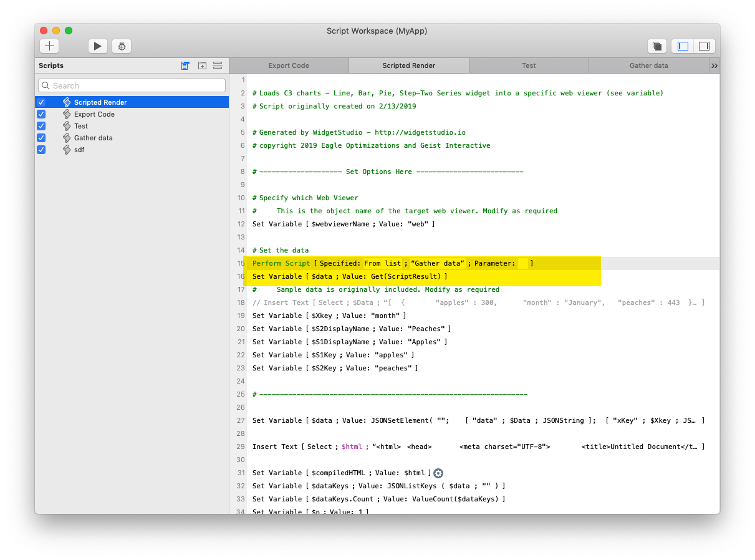Uncheck the Gather data checkbox
Viewport: 755px width, 560px height.
(x=41, y=138)
